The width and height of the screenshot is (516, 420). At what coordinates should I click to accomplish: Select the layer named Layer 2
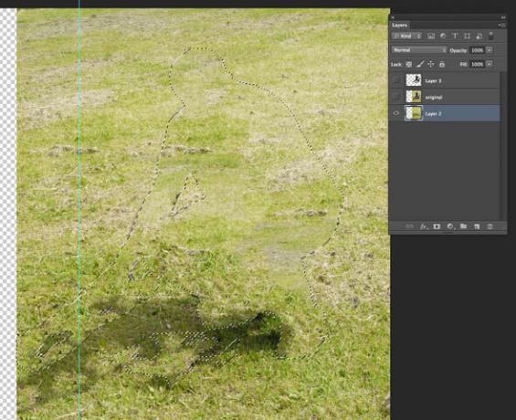[433, 114]
